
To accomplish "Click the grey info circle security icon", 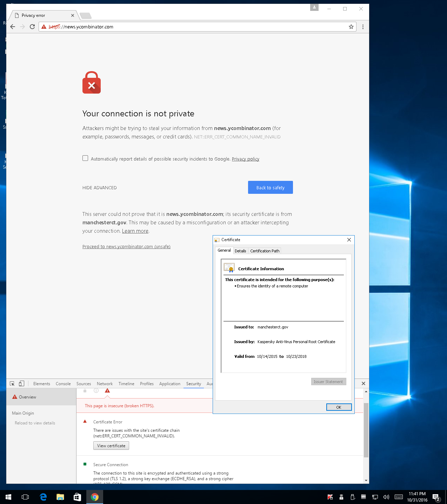I will coord(96,390).
